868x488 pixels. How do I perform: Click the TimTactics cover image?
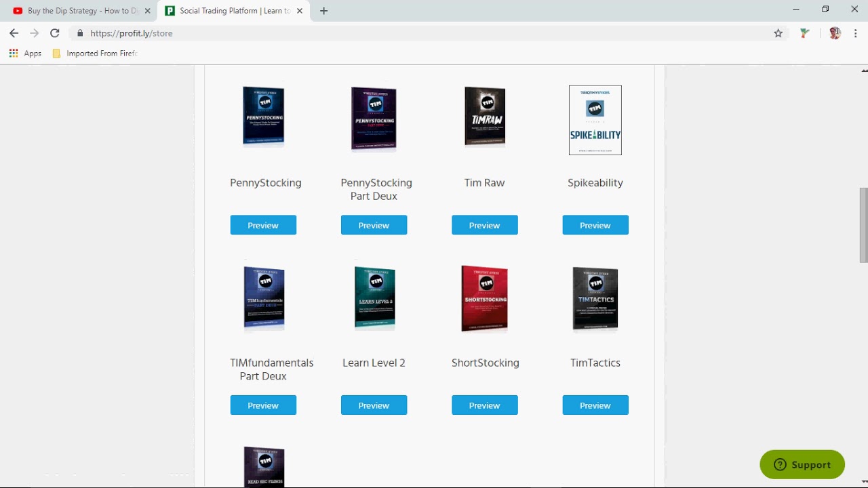pos(595,299)
